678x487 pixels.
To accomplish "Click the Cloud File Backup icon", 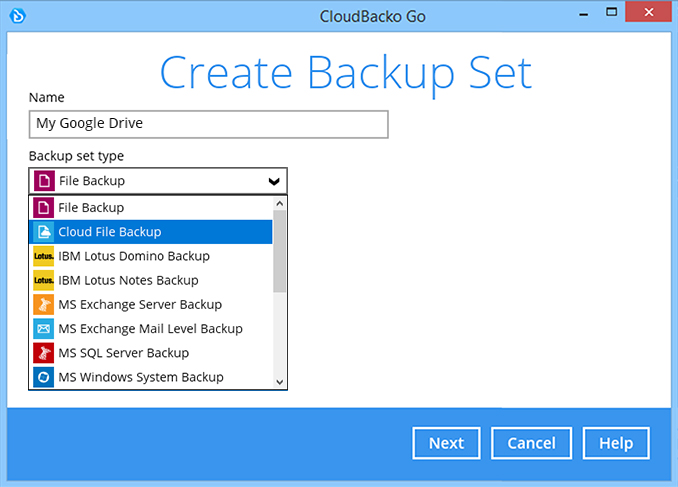I will coord(44,232).
